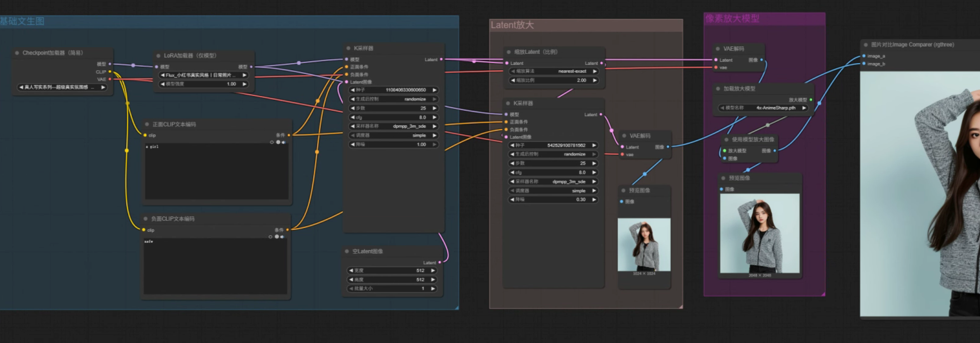Viewport: 980px width, 343px height.
Task: Click the CLIP output port on Checkpoint加载器
Action: (110, 72)
